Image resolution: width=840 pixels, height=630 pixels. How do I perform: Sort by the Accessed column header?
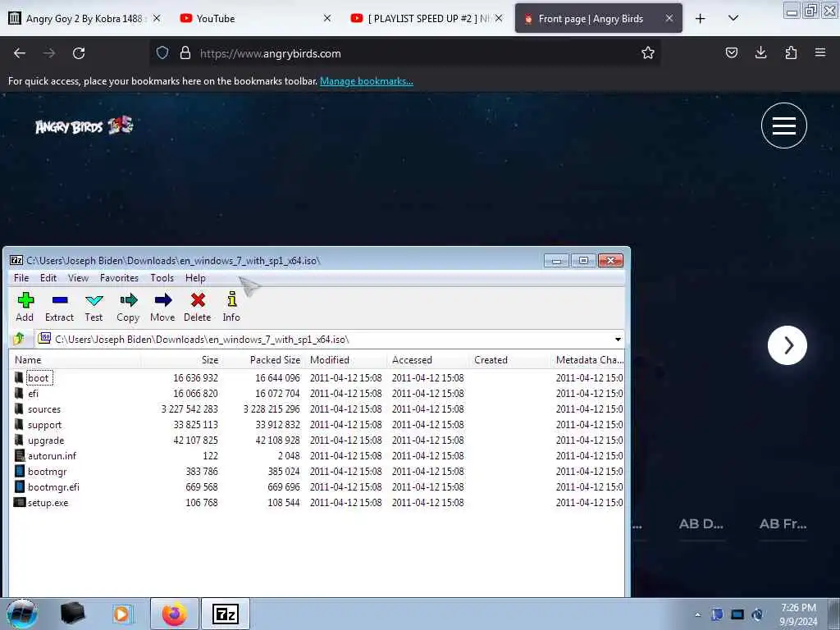[427, 360]
